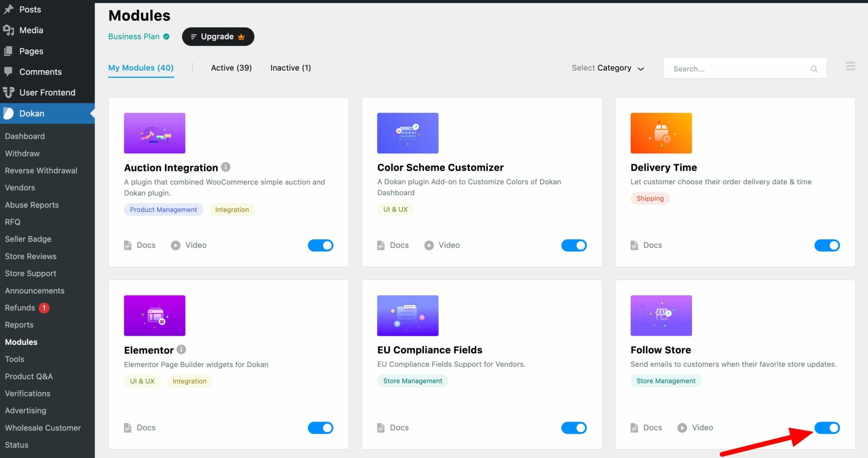Click Follow Store video play icon
Screen dimensions: 868x458
click(x=682, y=428)
